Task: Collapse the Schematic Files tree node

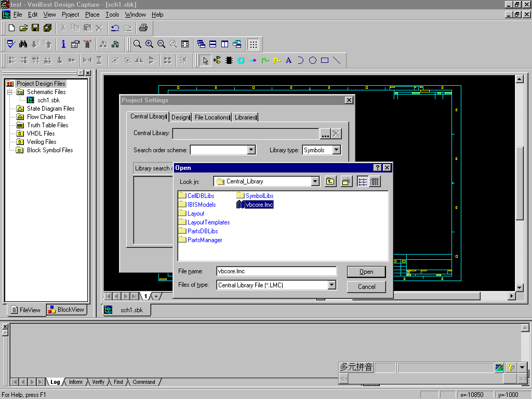Action: [x=9, y=92]
